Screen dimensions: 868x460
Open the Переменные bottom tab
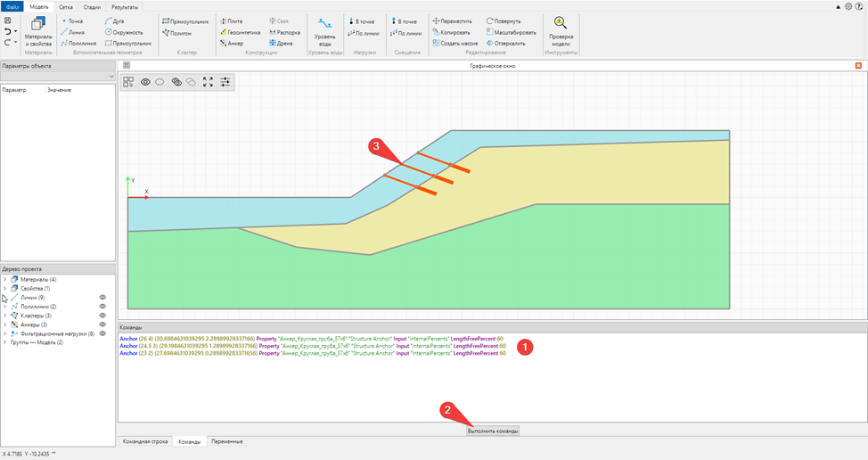click(x=227, y=441)
